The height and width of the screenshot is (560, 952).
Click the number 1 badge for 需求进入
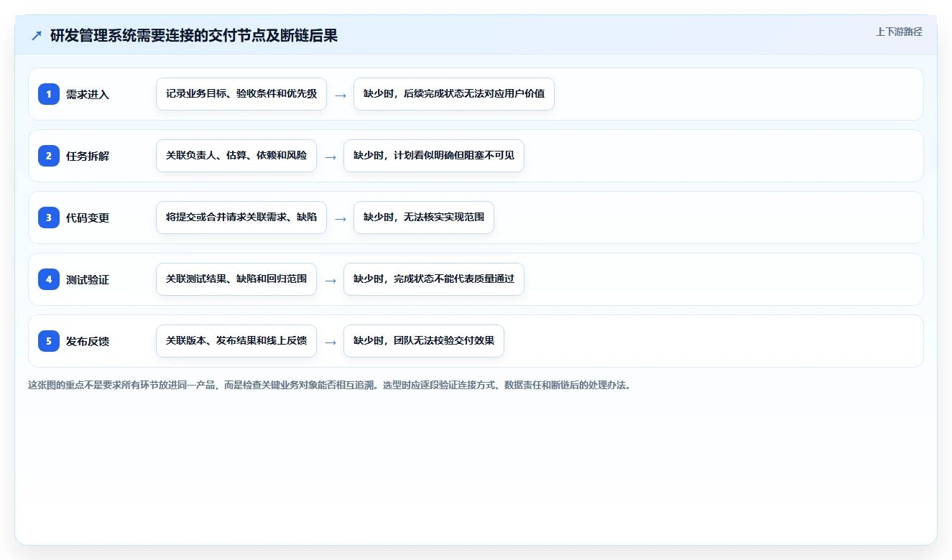(x=49, y=94)
